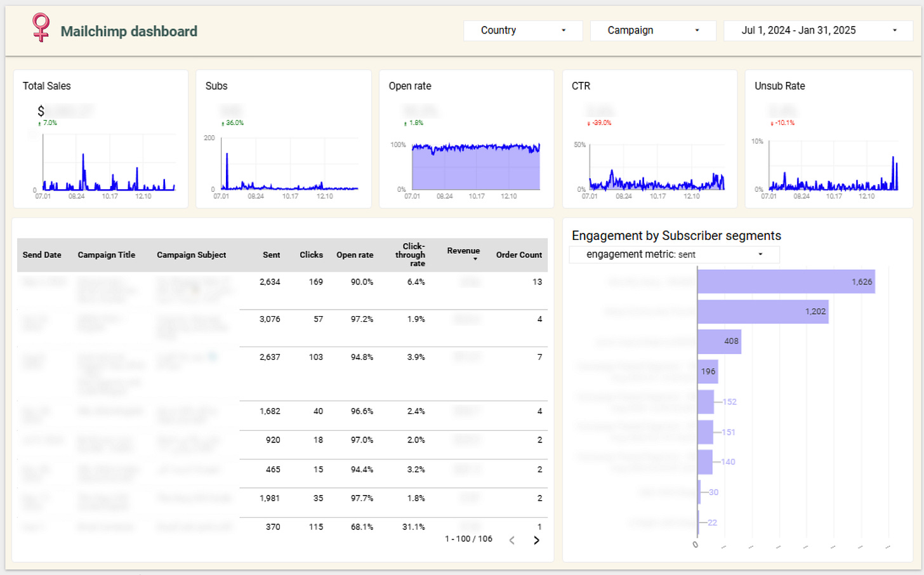The width and height of the screenshot is (924, 575).
Task: Select the Subs scorecard title
Action: coord(216,86)
